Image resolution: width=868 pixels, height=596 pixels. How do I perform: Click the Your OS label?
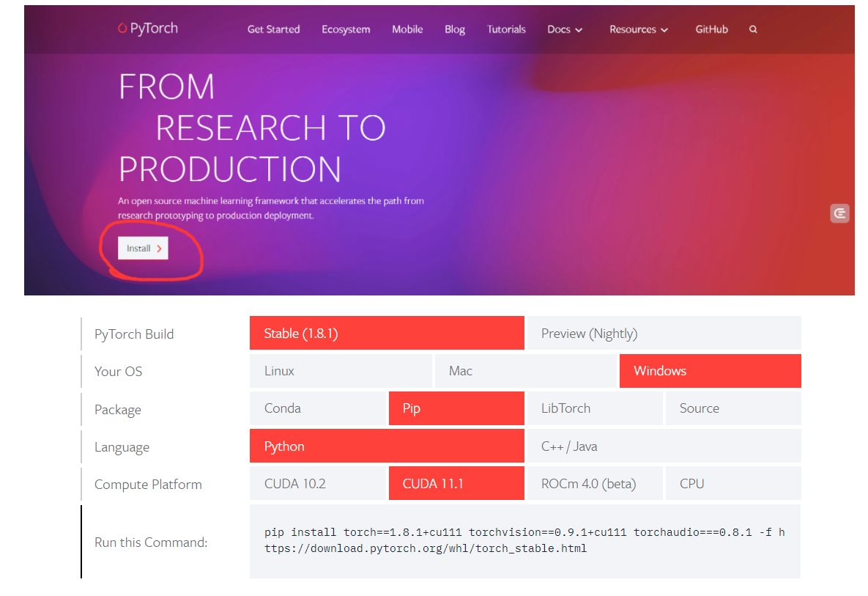tap(119, 371)
